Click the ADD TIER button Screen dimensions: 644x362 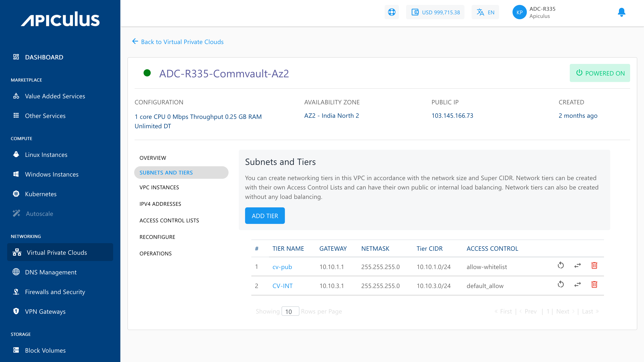tap(265, 216)
